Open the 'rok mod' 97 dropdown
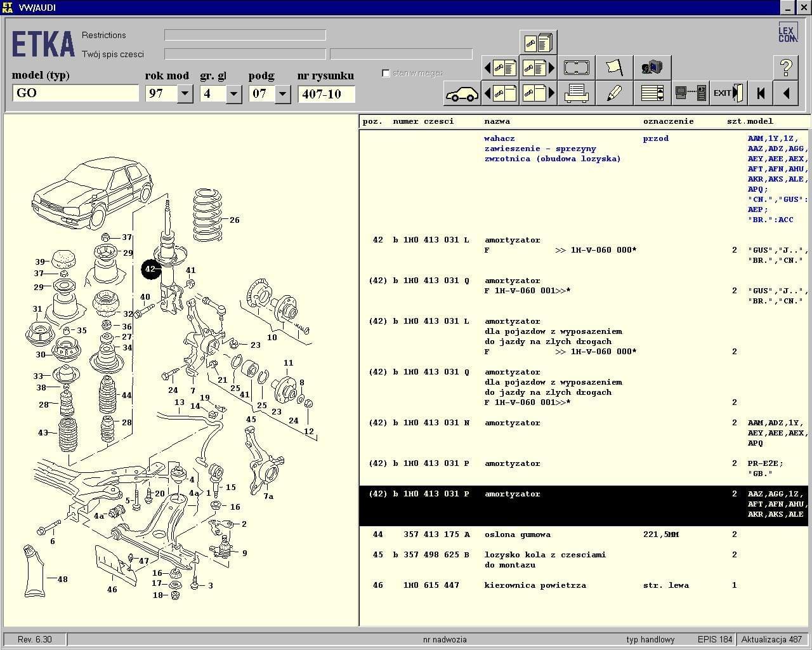 [x=185, y=94]
